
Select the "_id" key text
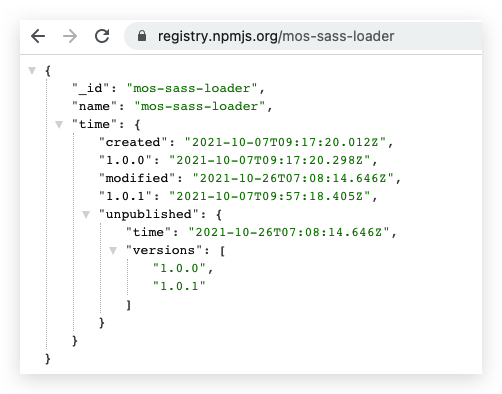pos(91,88)
